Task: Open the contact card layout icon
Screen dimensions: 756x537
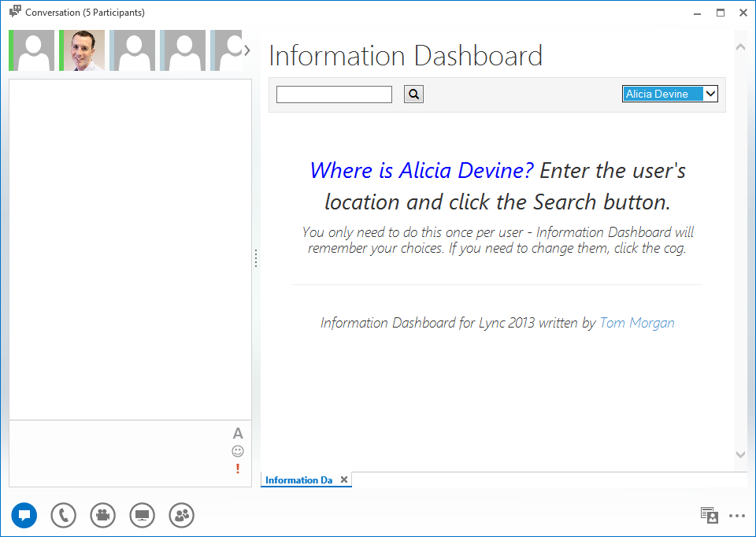Action: (710, 515)
